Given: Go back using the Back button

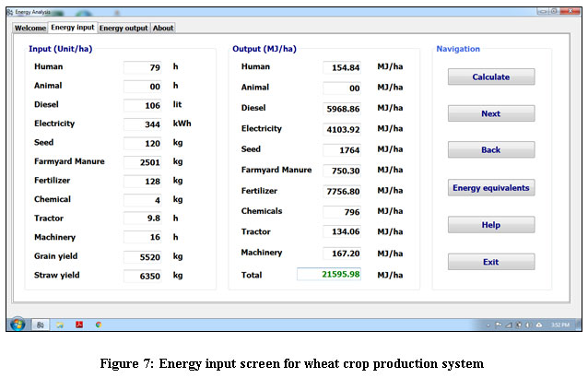Looking at the screenshot, I should 490,150.
